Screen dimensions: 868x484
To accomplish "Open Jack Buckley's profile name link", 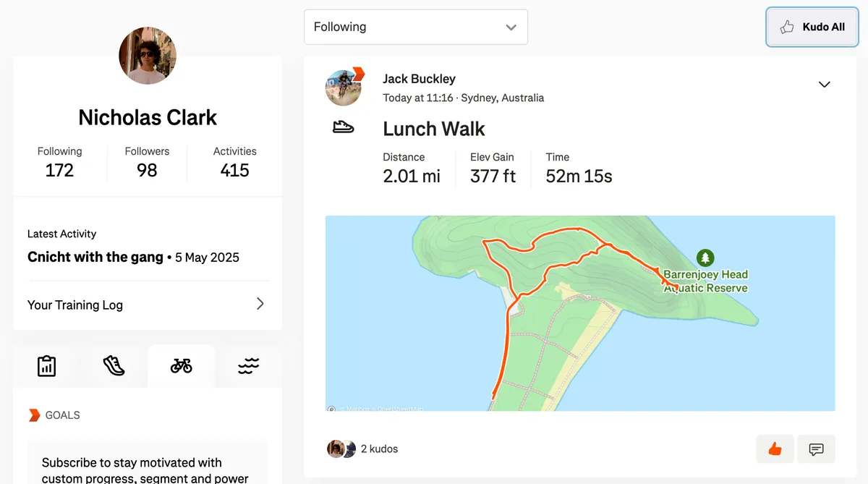I will point(418,78).
